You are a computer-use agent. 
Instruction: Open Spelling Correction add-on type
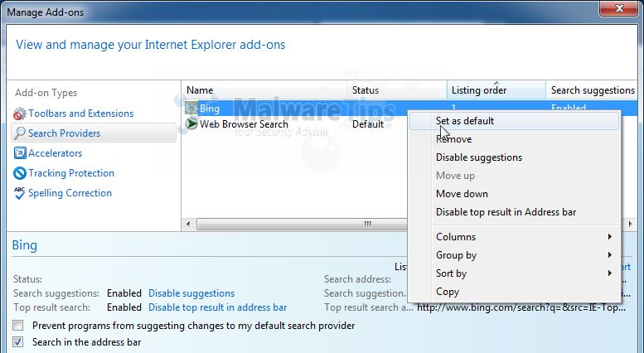tap(70, 193)
